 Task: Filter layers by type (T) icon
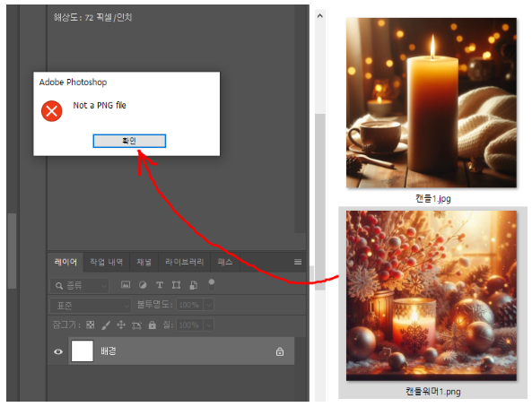pyautogui.click(x=160, y=285)
